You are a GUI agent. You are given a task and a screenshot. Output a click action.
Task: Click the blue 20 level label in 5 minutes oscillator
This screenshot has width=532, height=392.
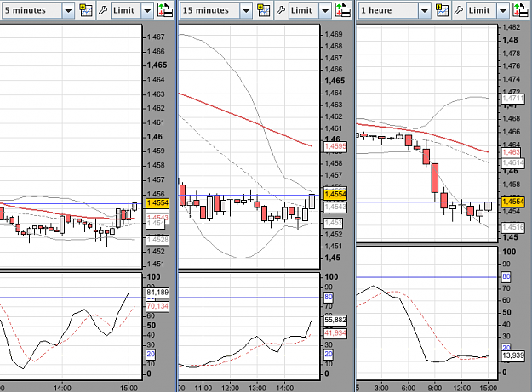click(x=151, y=355)
